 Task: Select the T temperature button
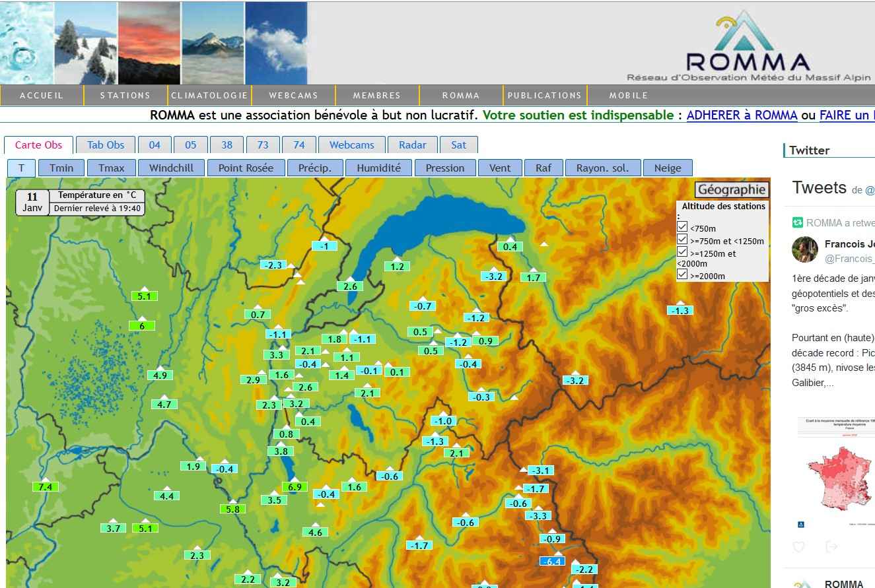click(21, 168)
